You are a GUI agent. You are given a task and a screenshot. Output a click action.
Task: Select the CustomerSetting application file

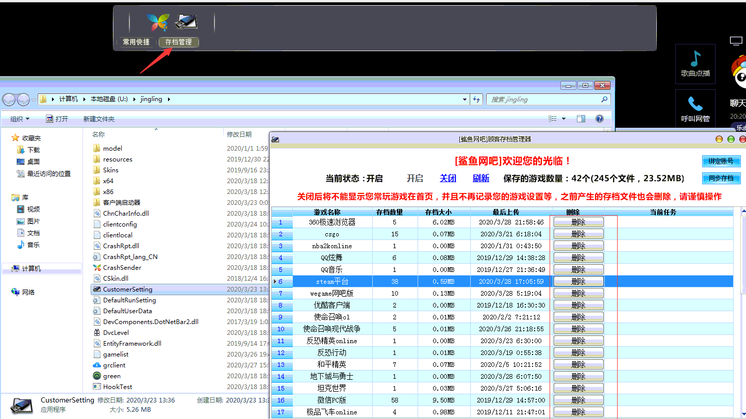click(128, 289)
